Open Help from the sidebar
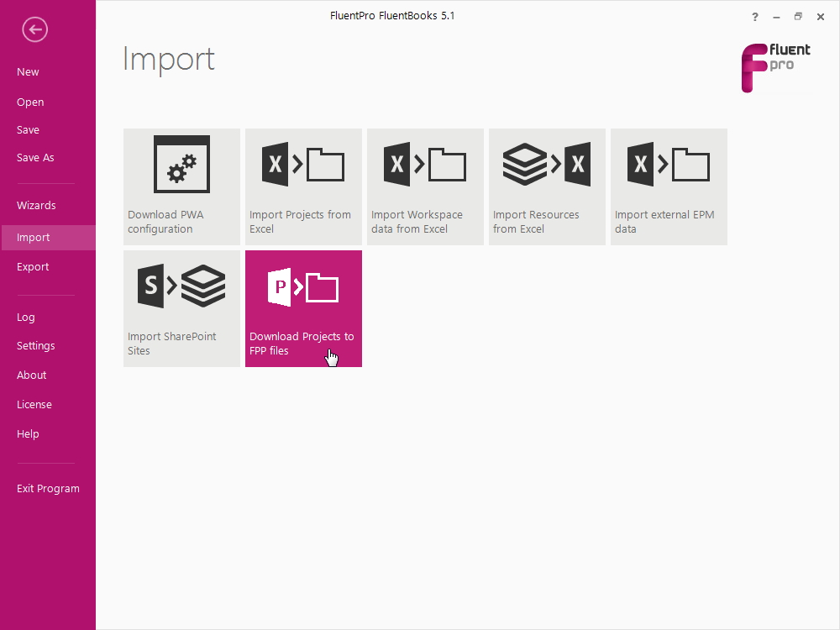 tap(28, 434)
